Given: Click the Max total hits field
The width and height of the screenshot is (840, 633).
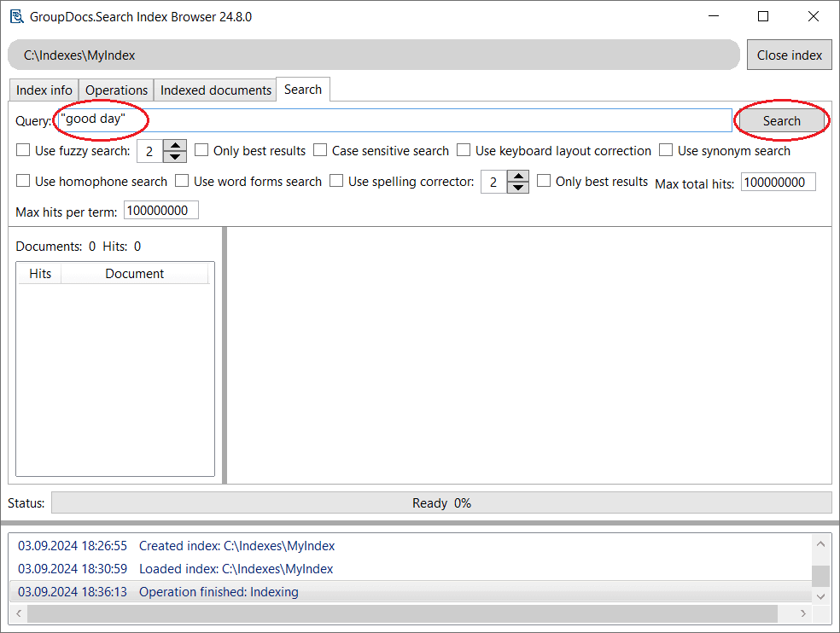Looking at the screenshot, I should point(779,182).
